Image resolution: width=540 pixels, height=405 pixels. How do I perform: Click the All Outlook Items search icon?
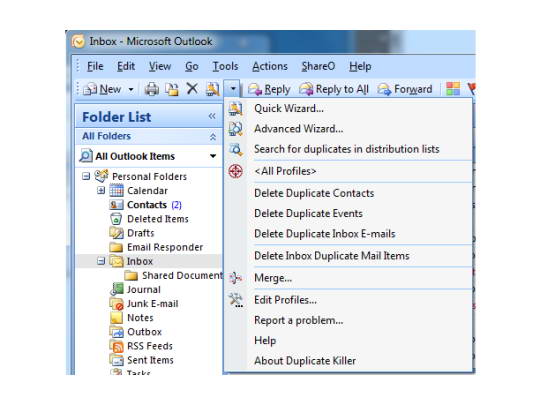(86, 156)
